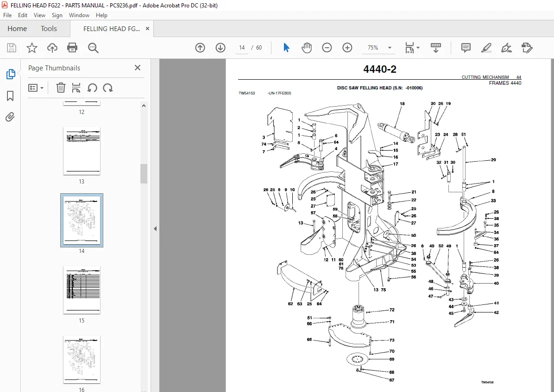
Task: Go to previous page arrow
Action: (200, 48)
